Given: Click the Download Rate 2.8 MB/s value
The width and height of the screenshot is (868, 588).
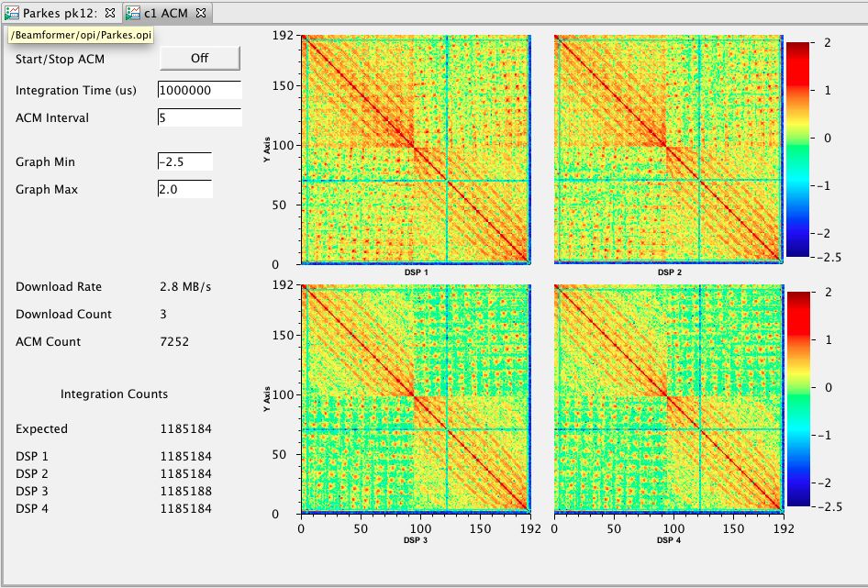Looking at the screenshot, I should pyautogui.click(x=185, y=286).
